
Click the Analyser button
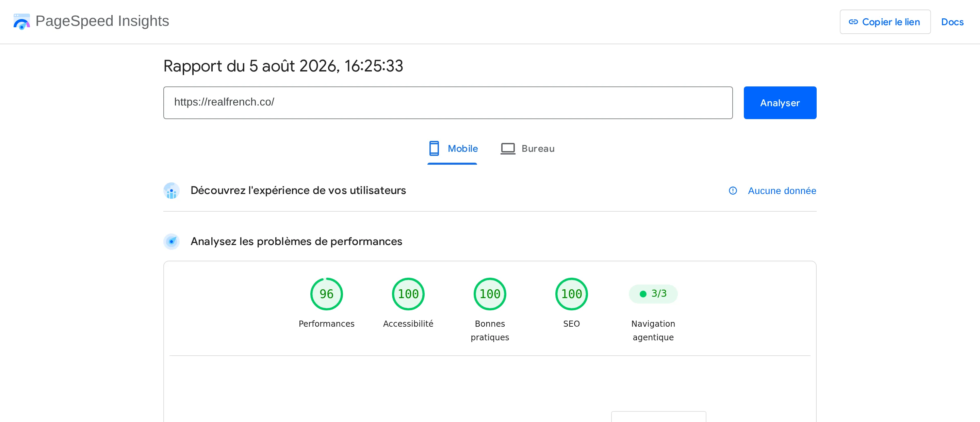click(x=780, y=103)
